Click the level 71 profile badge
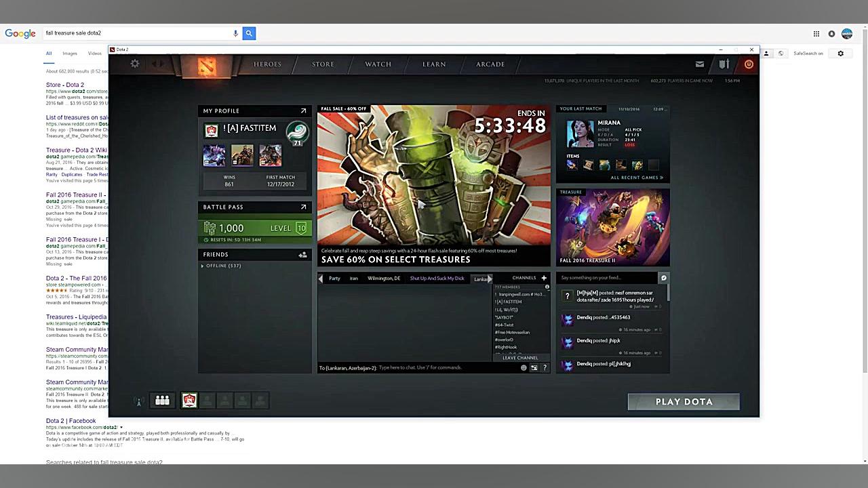Viewport: 868px width, 488px height. (297, 133)
